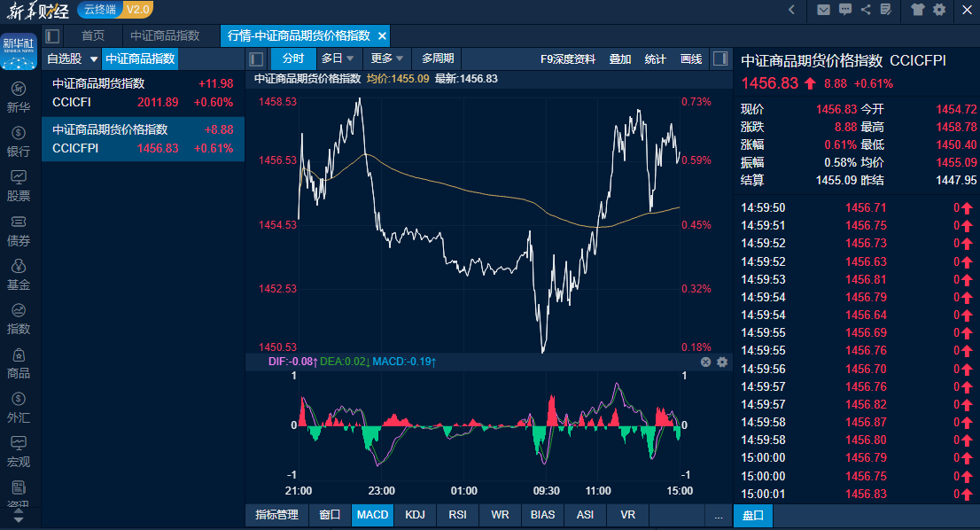
Task: Expand the 自选股 dropdown arrow
Action: (94, 58)
